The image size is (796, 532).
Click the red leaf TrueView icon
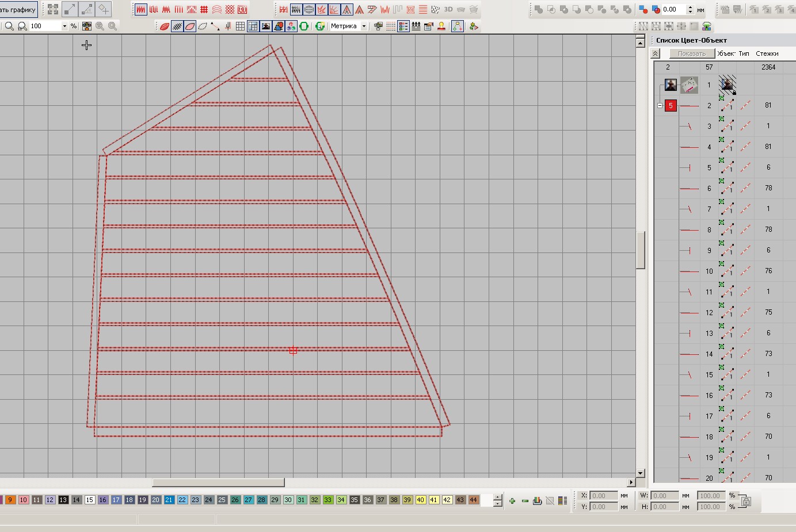pos(165,26)
